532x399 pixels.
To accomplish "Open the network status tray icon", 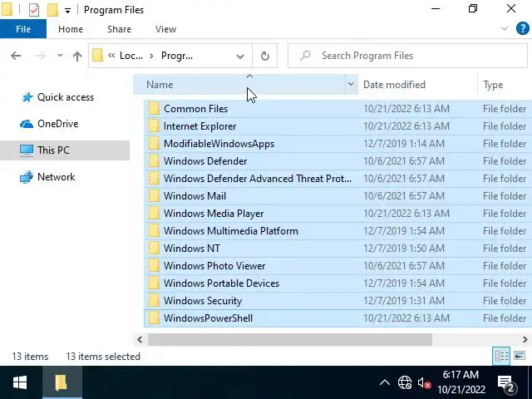I will click(x=405, y=383).
